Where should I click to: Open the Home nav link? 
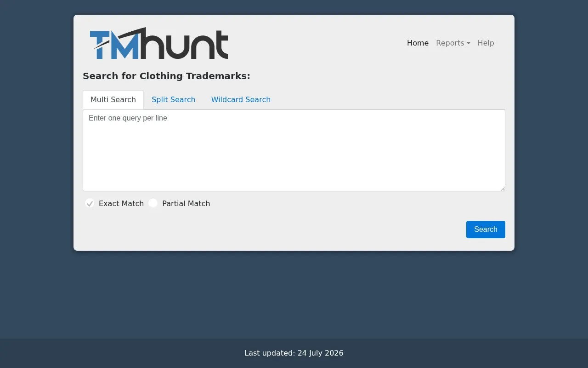[x=418, y=43]
